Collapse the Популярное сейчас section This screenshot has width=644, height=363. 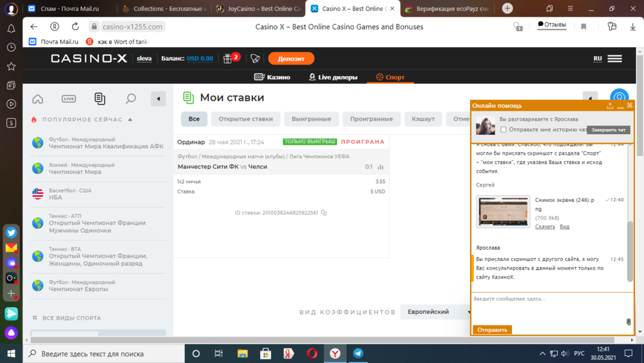coord(130,120)
